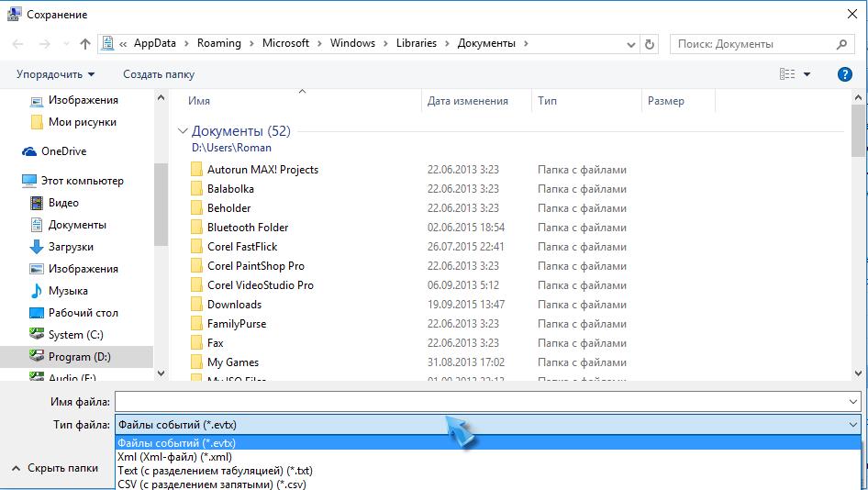Click the Up one level arrow icon
Image resolution: width=868 pixels, height=490 pixels.
click(x=85, y=44)
